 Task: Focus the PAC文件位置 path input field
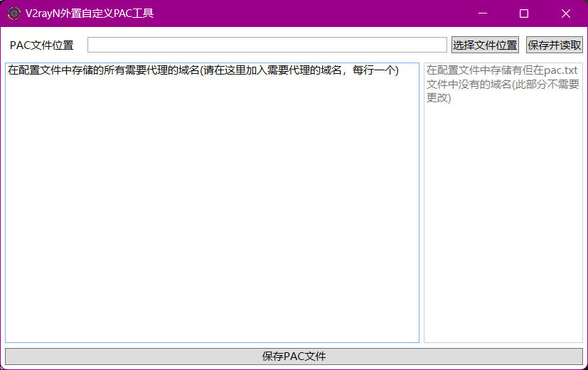point(267,45)
